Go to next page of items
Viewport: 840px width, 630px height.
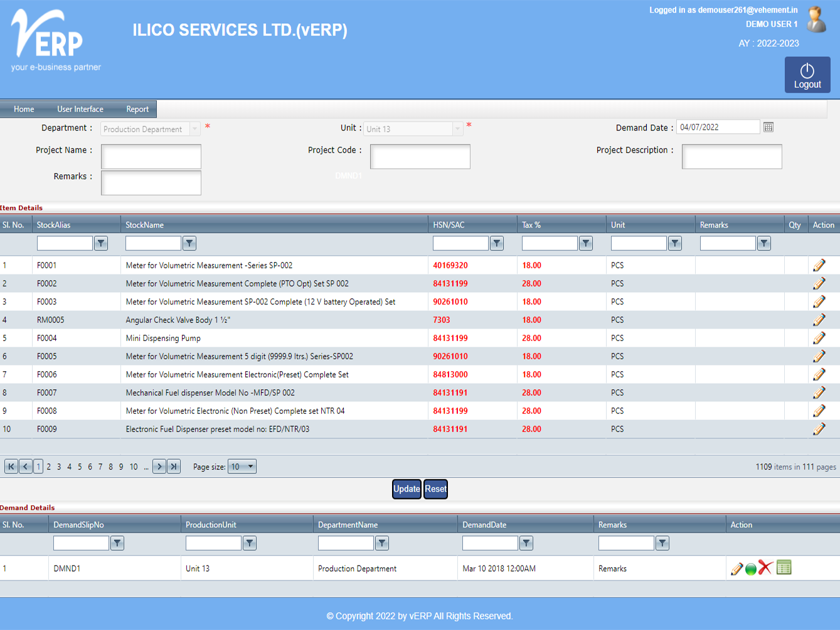pyautogui.click(x=159, y=466)
